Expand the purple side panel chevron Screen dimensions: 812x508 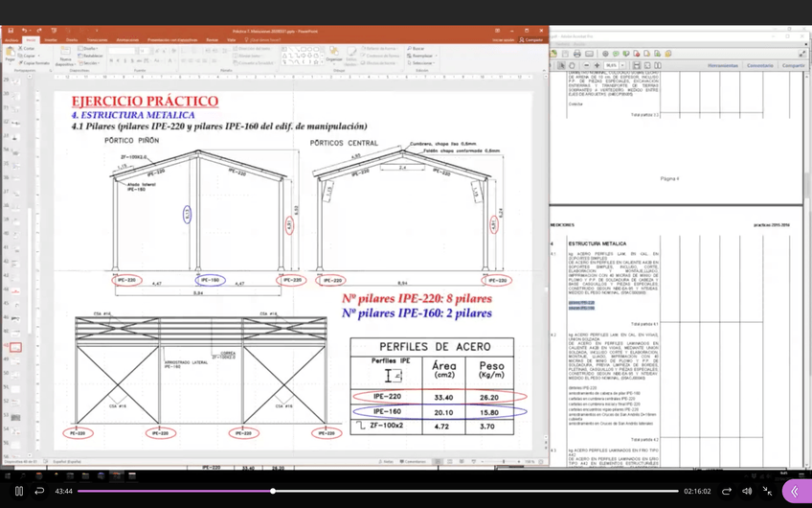coord(795,491)
